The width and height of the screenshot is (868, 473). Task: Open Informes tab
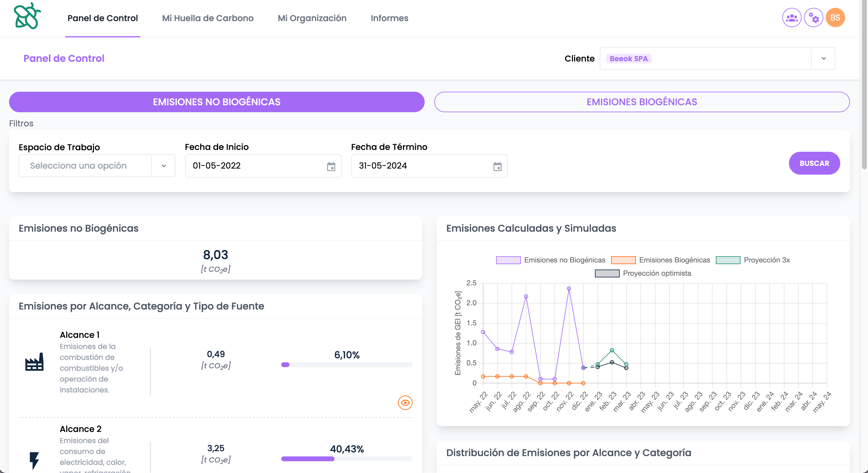390,18
